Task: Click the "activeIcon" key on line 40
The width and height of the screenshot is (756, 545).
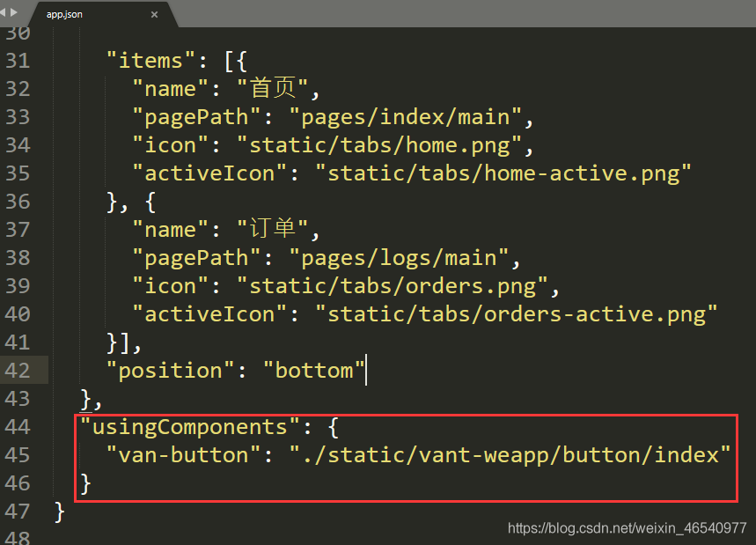Action: (209, 314)
